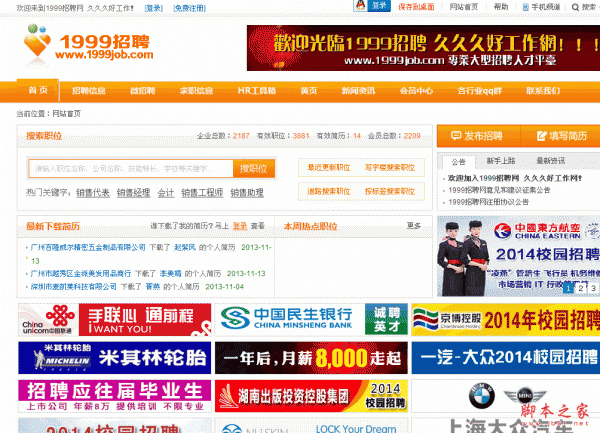Click the orange 搜职位 search button
The width and height of the screenshot is (600, 433).
point(254,169)
